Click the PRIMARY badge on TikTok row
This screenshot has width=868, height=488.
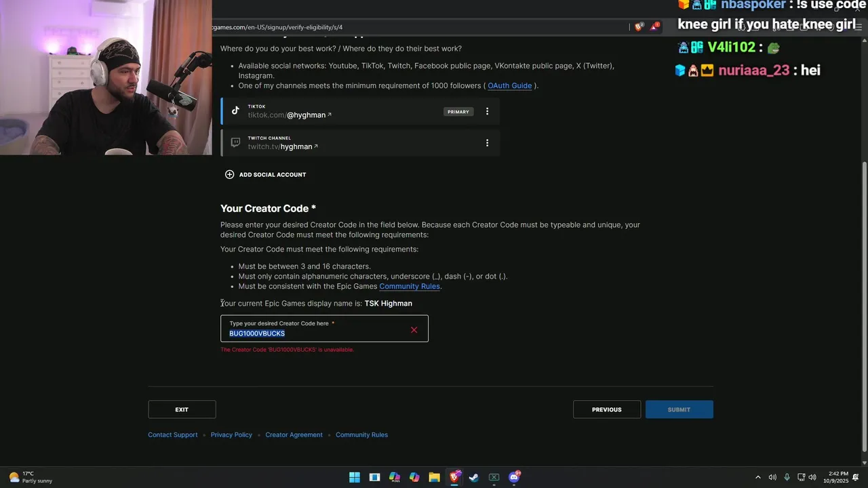click(458, 112)
